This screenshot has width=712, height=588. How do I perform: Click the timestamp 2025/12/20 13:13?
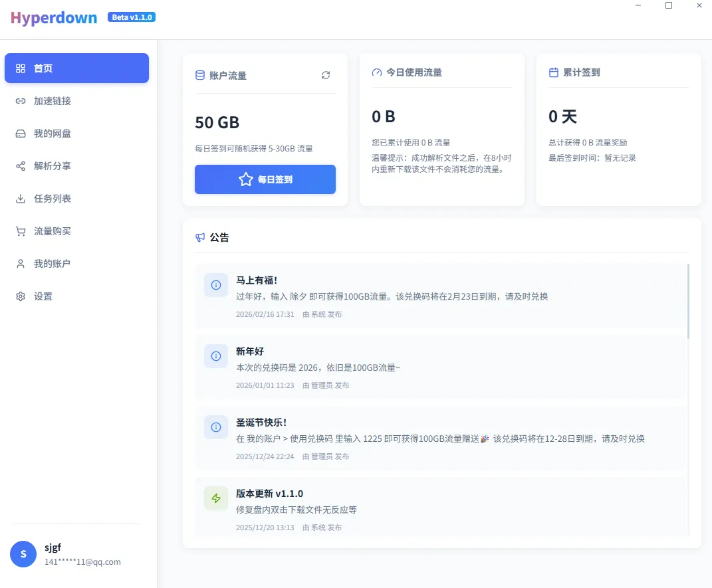pyautogui.click(x=265, y=528)
